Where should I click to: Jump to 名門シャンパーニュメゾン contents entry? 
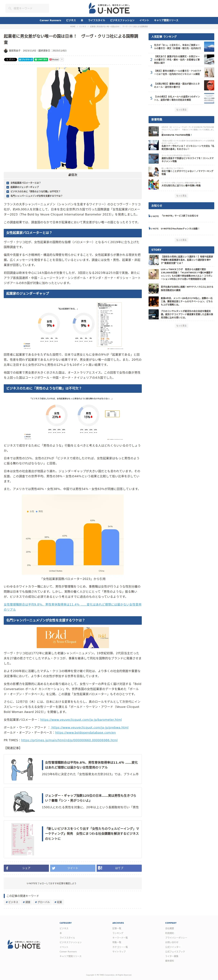coord(37,196)
